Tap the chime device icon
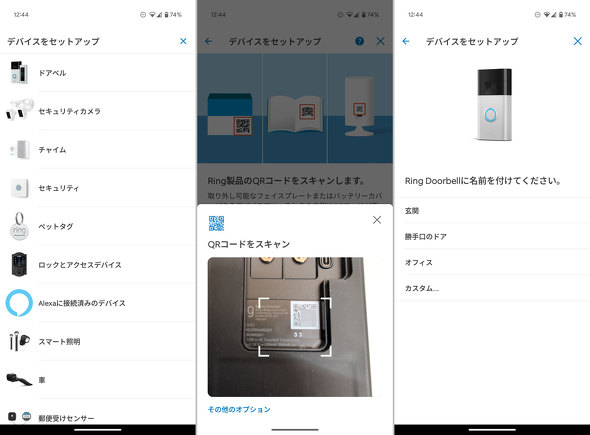 coord(20,150)
